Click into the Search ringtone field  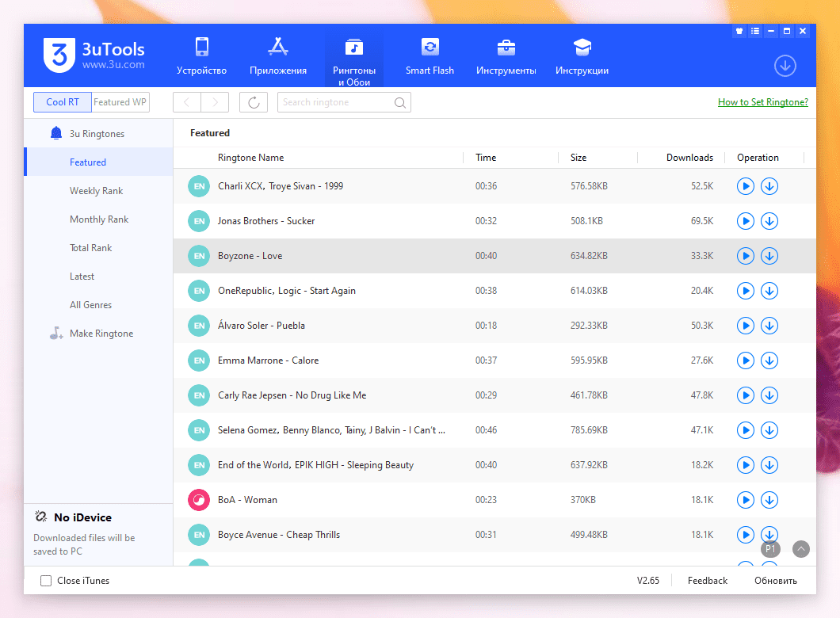337,102
